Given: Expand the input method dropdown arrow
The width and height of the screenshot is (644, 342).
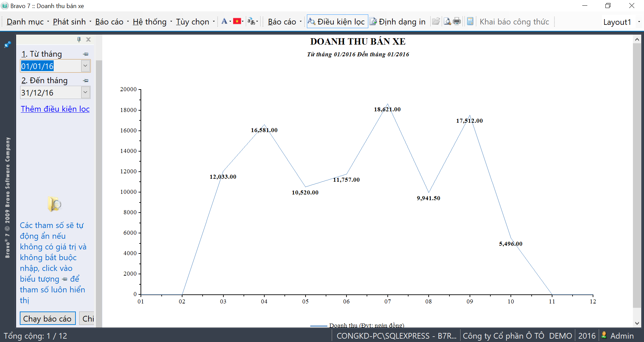Looking at the screenshot, I should pyautogui.click(x=257, y=22).
